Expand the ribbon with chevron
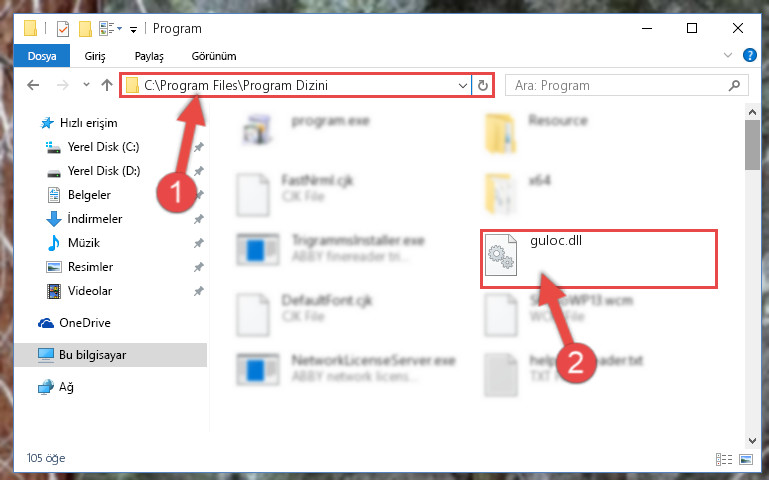This screenshot has height=480, width=769. 728,55
